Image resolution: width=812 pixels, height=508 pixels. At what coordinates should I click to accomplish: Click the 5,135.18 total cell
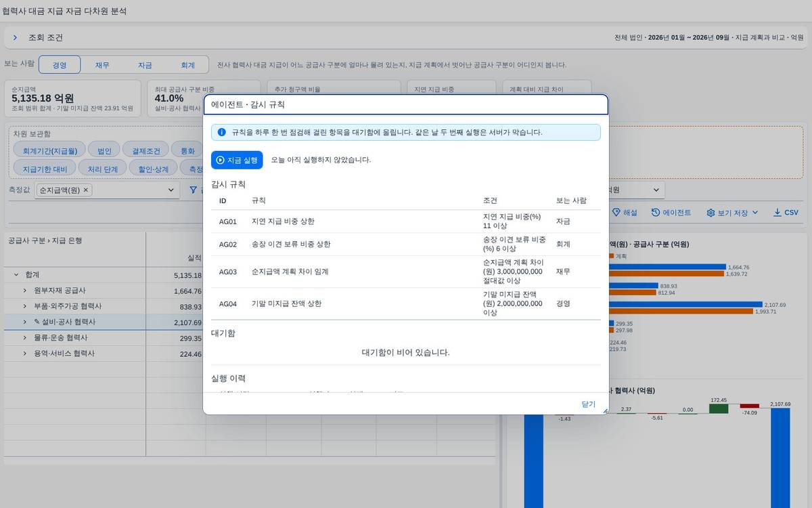click(187, 275)
